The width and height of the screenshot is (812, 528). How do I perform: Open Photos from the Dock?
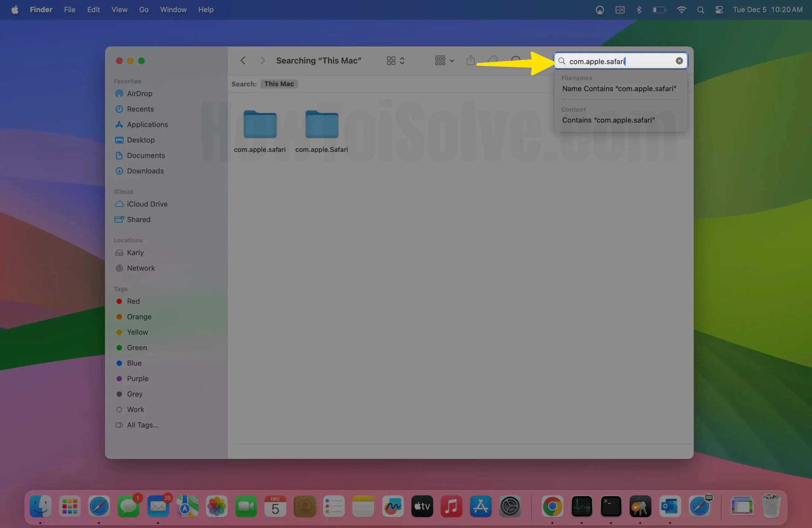pos(217,506)
